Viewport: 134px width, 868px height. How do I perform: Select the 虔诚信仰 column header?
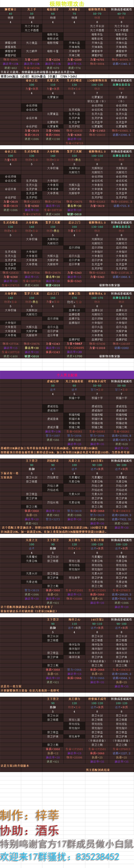pyautogui.click(x=53, y=382)
